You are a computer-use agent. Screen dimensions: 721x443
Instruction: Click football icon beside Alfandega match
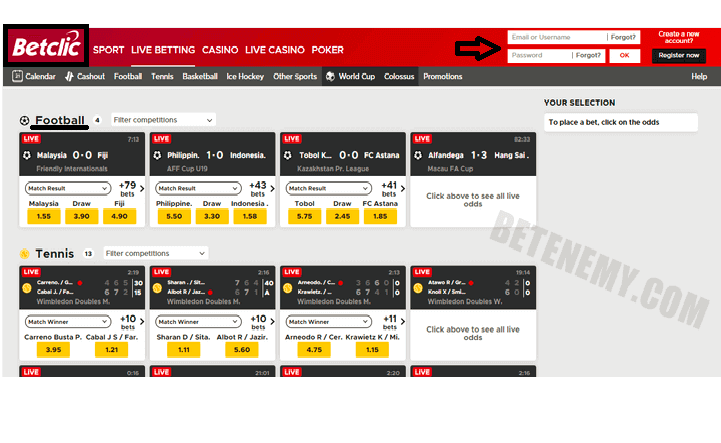click(418, 155)
